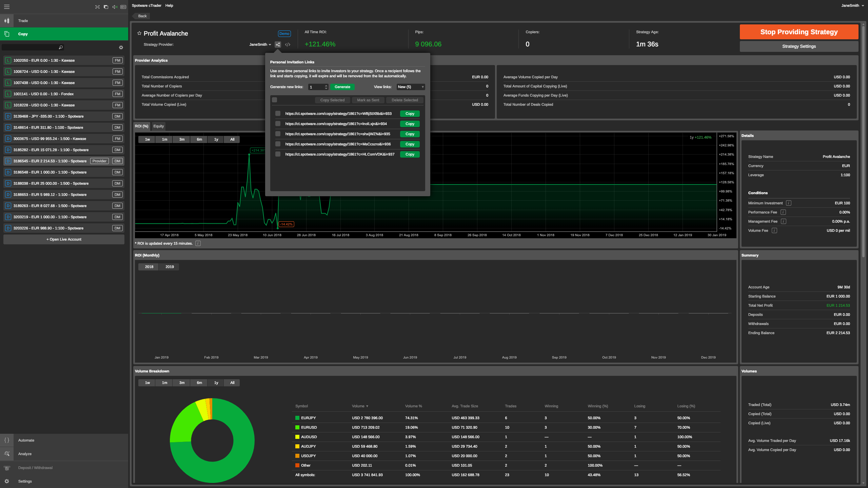868x488 pixels.
Task: Open the detached windows layout icon
Action: (106, 7)
